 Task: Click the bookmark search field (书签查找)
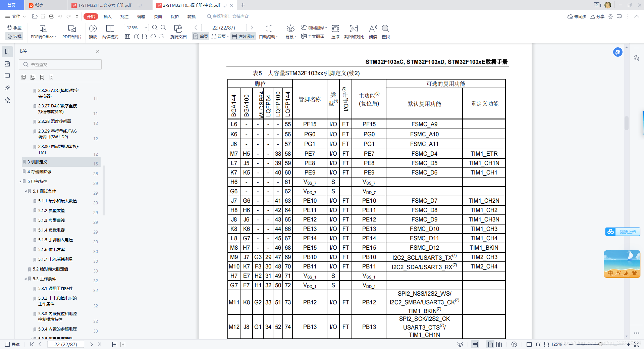(60, 64)
